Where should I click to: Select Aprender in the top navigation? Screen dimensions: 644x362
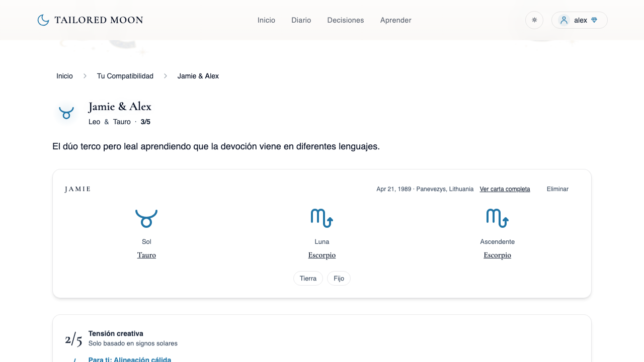pos(395,20)
